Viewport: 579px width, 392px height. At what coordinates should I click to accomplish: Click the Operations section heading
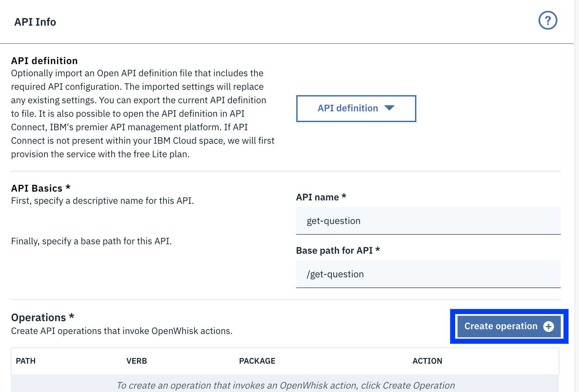coord(43,317)
